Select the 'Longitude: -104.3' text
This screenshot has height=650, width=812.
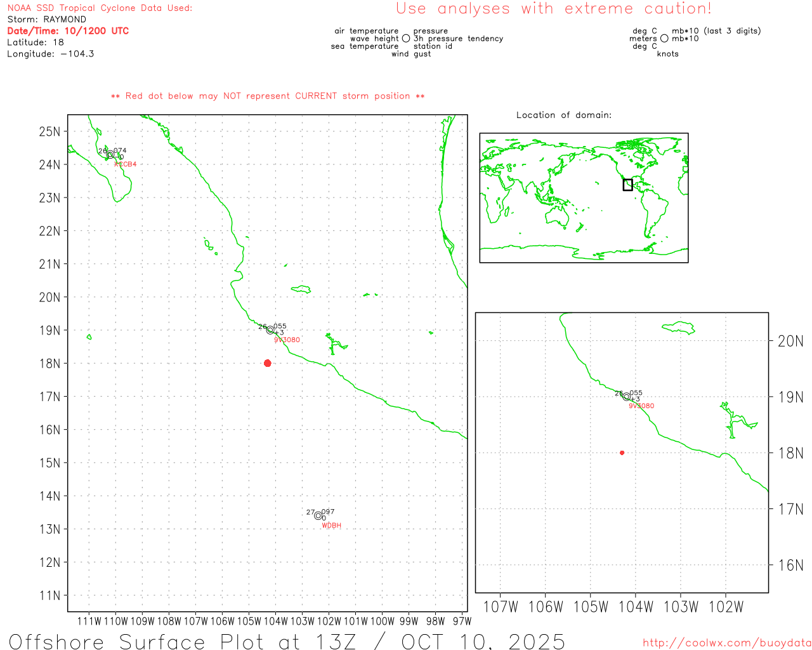[51, 54]
